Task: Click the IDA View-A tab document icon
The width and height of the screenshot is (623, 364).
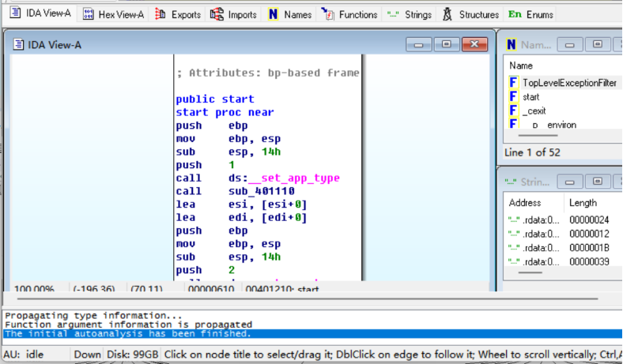Action: coord(15,13)
